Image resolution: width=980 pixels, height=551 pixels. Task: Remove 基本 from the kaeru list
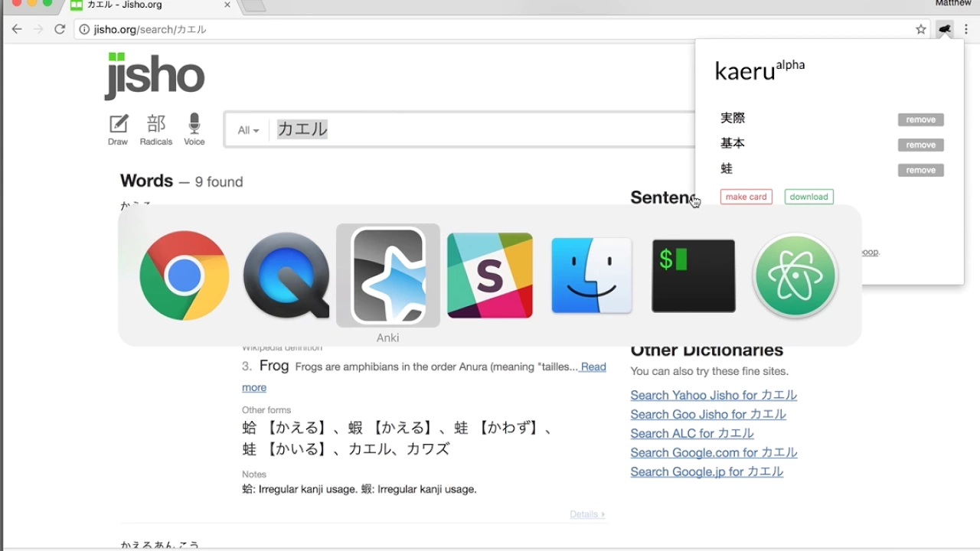[x=920, y=145]
